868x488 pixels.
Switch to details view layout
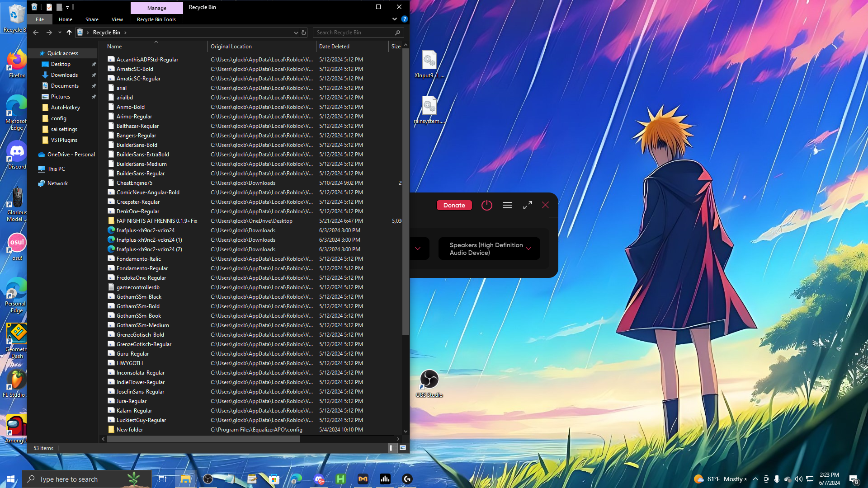(391, 448)
